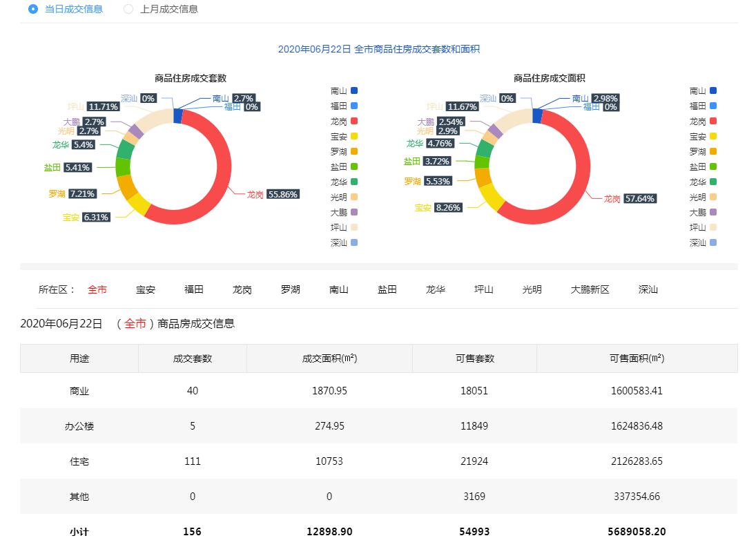Viewport: 756px width, 547px height.
Task: Open the 龙岗 district filter
Action: pos(242,289)
